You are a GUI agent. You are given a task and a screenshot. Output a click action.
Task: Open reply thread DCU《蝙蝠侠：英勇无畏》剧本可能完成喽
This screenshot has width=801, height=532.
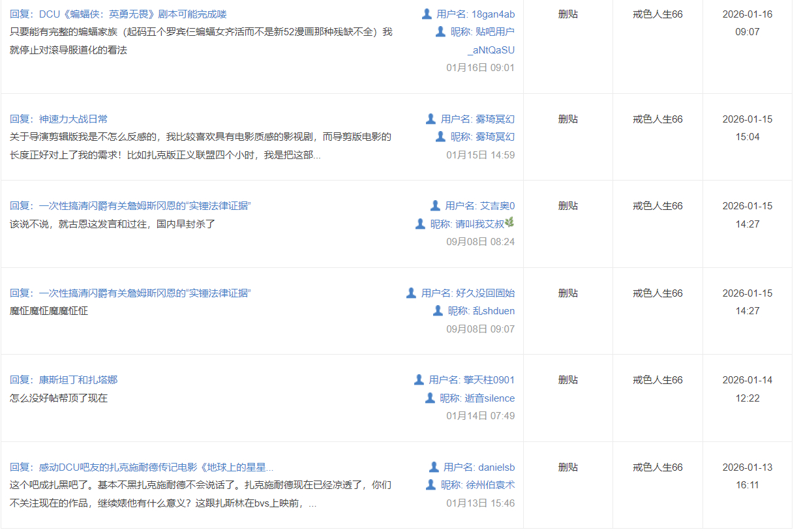(118, 14)
